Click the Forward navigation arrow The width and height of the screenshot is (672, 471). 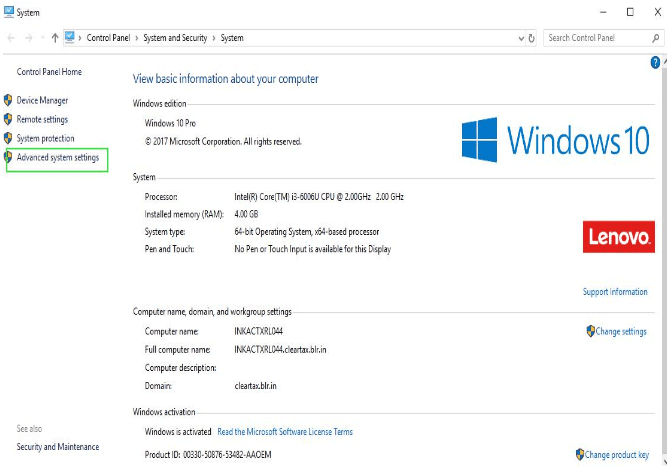click(x=29, y=38)
